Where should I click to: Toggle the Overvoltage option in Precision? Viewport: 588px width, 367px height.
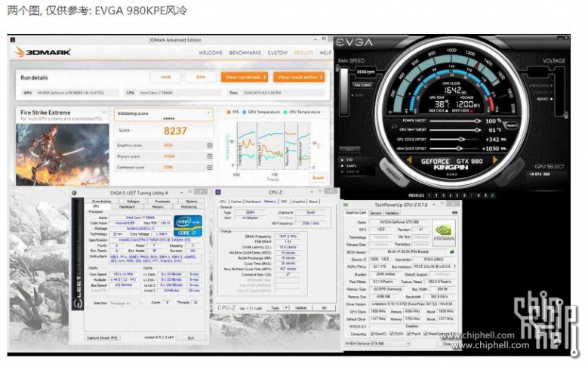pos(540,85)
